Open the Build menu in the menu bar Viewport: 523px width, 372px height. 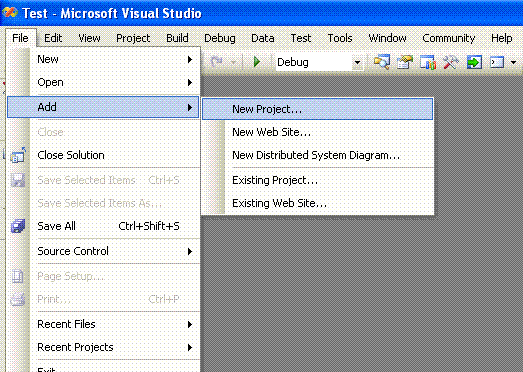point(177,38)
